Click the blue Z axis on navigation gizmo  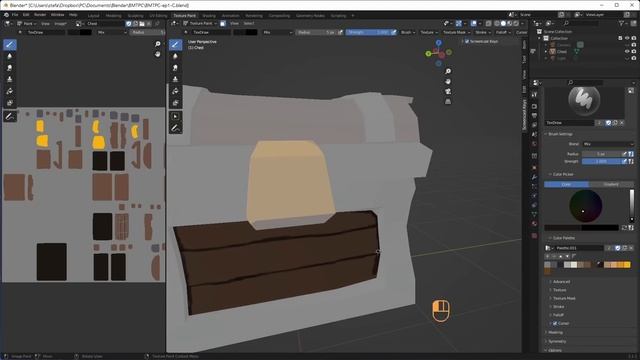coord(438,43)
